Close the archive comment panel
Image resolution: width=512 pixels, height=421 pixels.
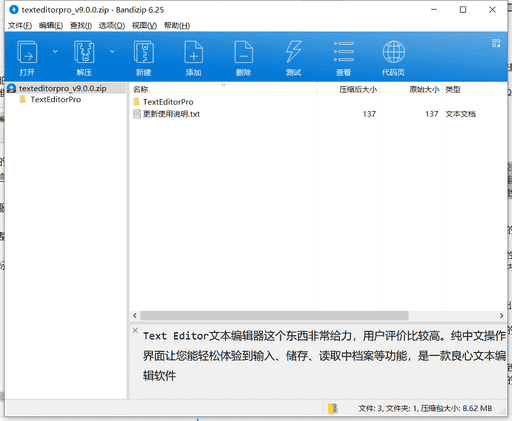[135, 330]
